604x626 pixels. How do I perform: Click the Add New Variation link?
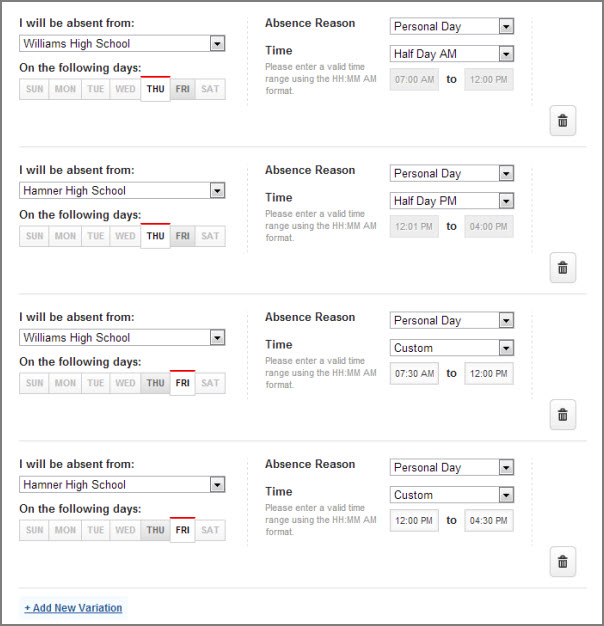[73, 608]
